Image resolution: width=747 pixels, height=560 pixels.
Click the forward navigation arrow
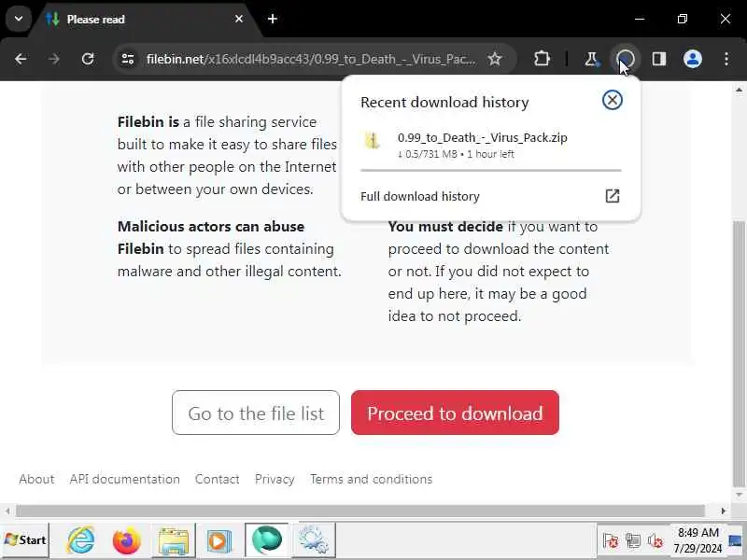pos(54,59)
